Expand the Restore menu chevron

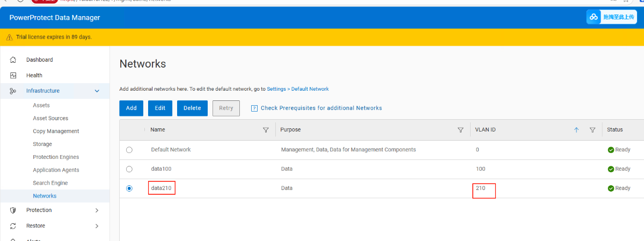[x=97, y=225]
